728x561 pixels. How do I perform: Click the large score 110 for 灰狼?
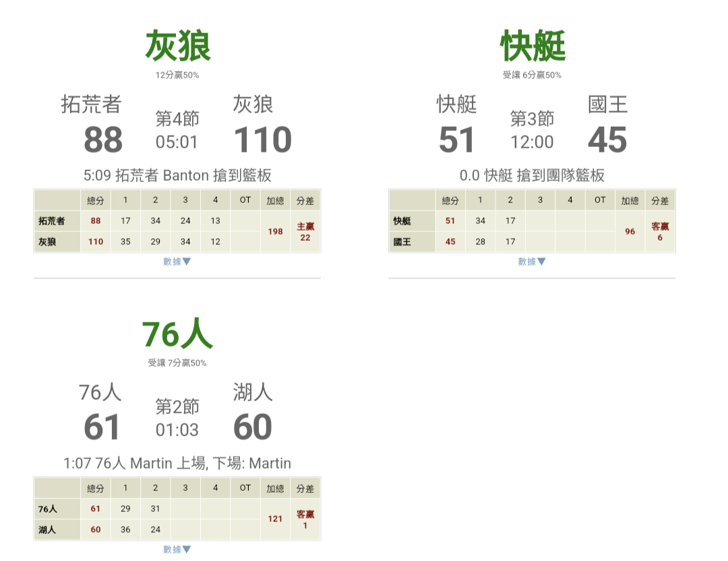tap(263, 140)
